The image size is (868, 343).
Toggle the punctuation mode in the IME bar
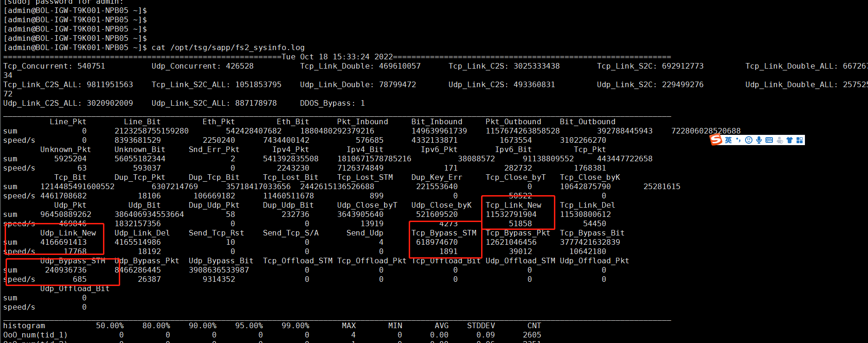738,140
